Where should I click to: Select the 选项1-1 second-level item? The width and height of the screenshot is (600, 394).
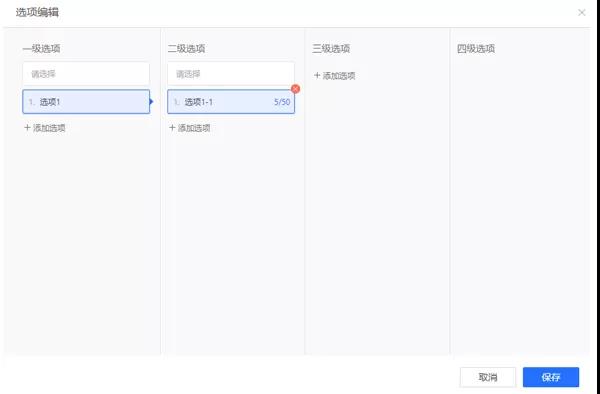[x=231, y=102]
